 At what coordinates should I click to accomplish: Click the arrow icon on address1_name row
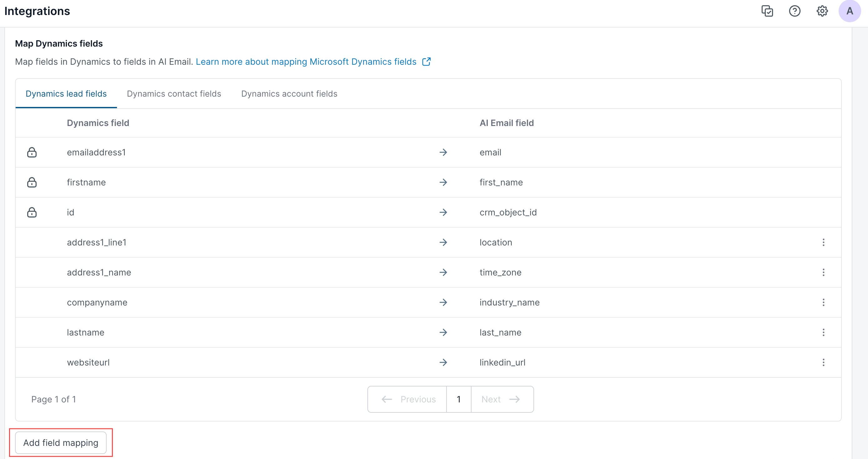click(443, 272)
